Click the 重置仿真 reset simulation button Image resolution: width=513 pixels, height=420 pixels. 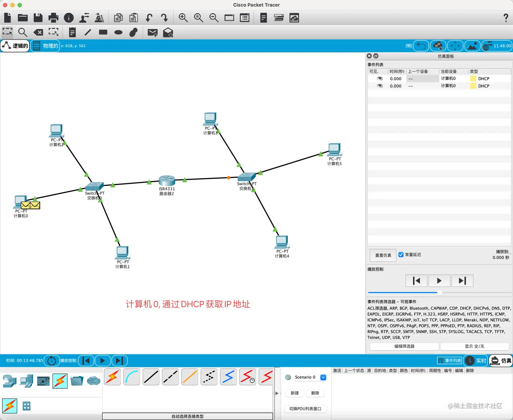[x=383, y=255]
